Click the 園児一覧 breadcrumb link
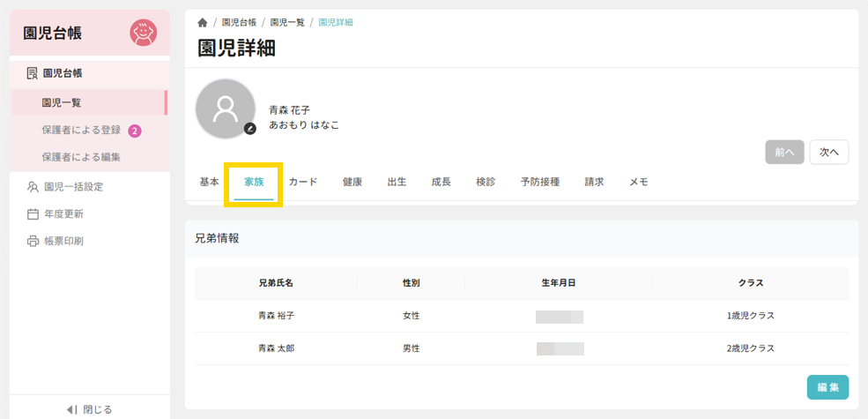 287,22
